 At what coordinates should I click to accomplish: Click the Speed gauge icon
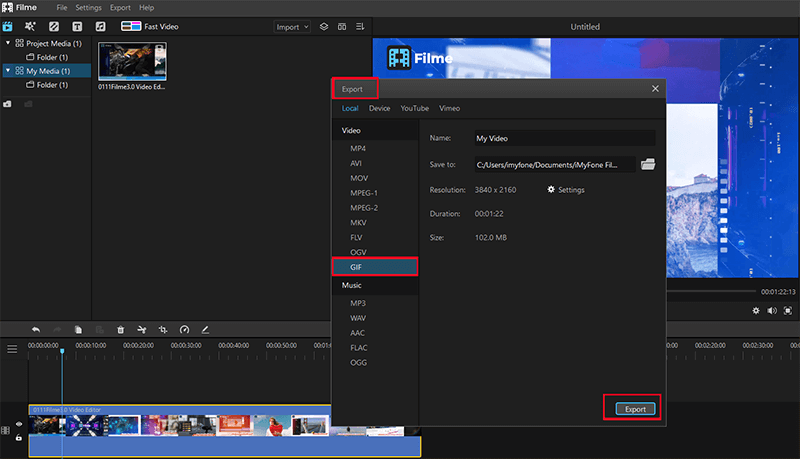[184, 330]
